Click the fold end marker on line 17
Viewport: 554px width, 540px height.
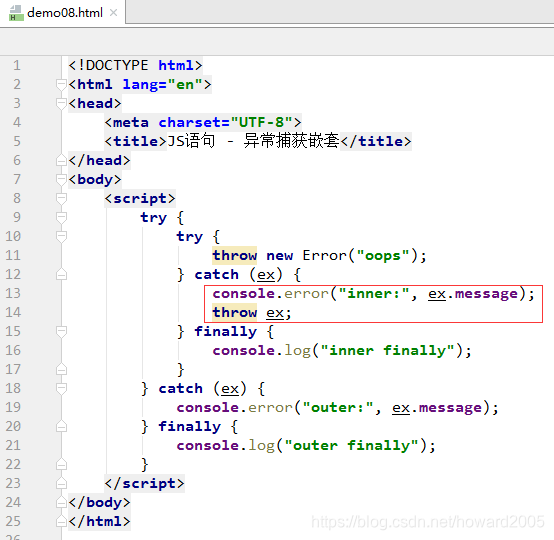tap(61, 370)
